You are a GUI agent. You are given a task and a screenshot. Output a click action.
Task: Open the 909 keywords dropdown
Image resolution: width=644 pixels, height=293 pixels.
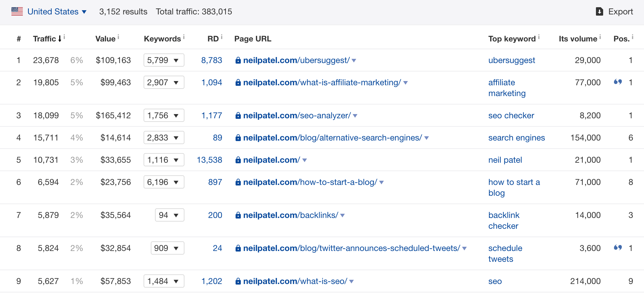168,248
